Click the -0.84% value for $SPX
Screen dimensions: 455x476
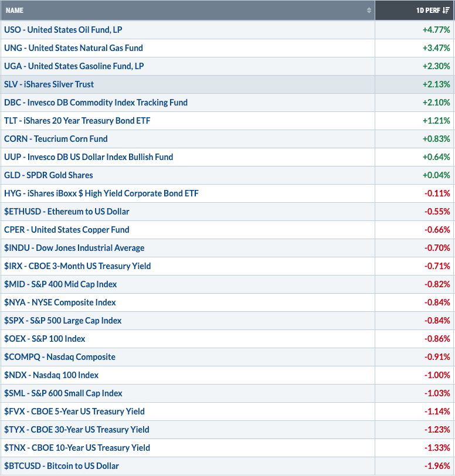click(x=437, y=321)
